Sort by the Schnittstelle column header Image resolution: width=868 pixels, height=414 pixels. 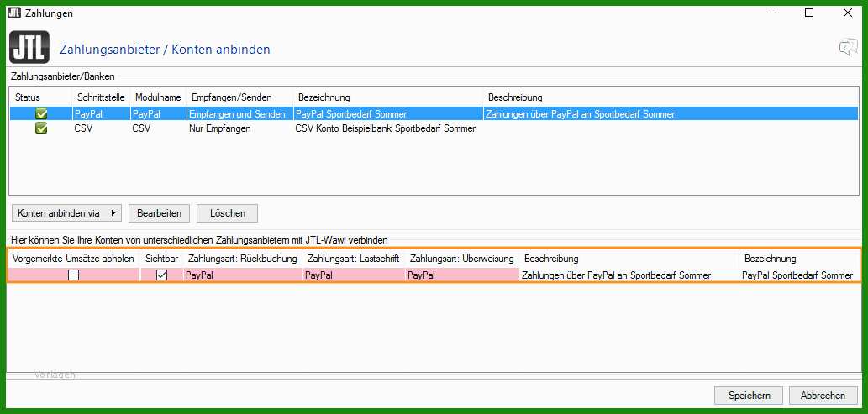[102, 97]
